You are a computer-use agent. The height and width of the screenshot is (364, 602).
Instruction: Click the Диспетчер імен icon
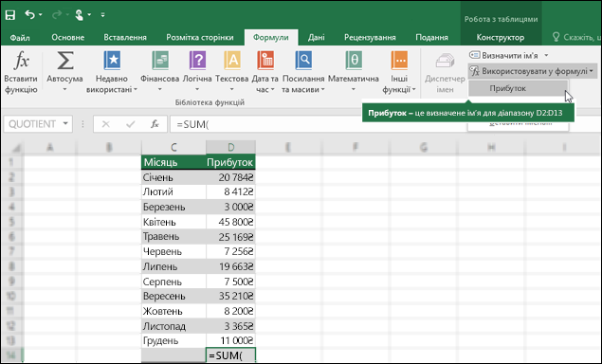445,61
